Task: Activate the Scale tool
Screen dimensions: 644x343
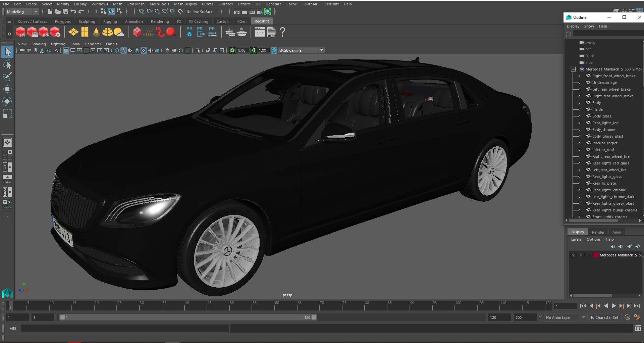Action: pos(7,114)
